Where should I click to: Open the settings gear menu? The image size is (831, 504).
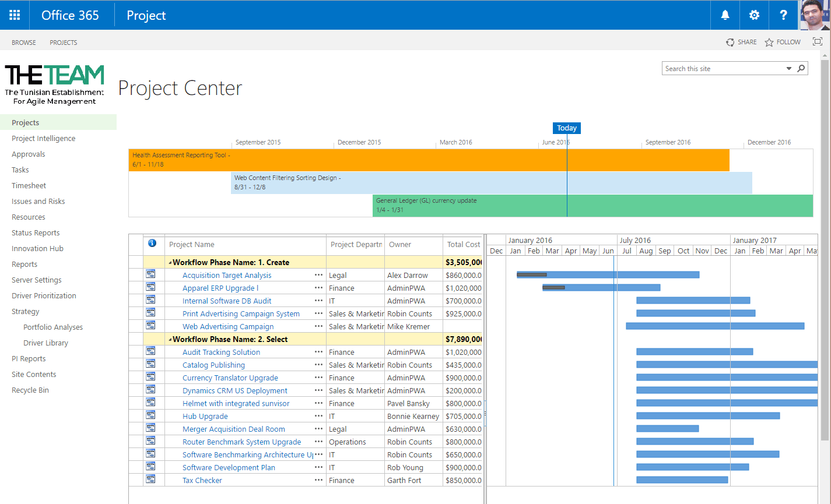tap(754, 15)
